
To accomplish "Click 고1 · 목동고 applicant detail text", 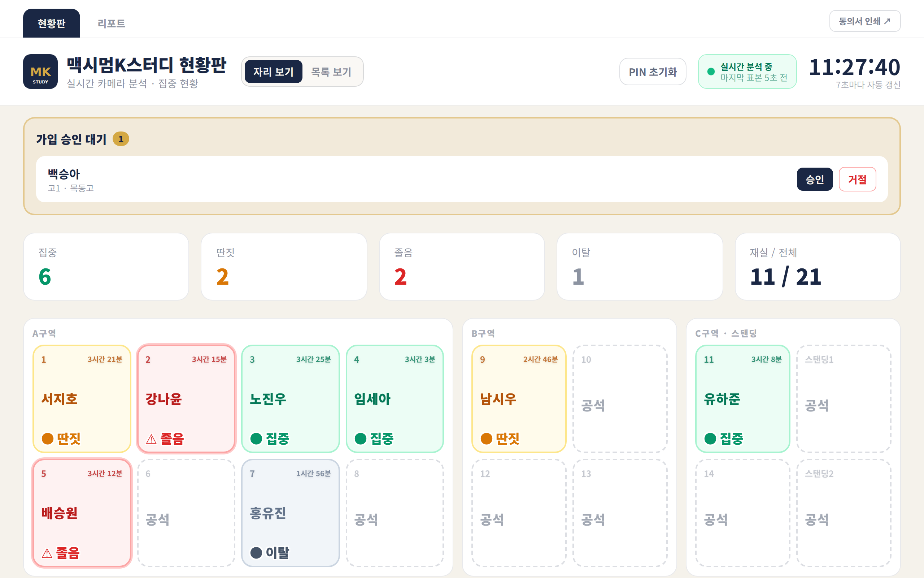I will pyautogui.click(x=71, y=188).
